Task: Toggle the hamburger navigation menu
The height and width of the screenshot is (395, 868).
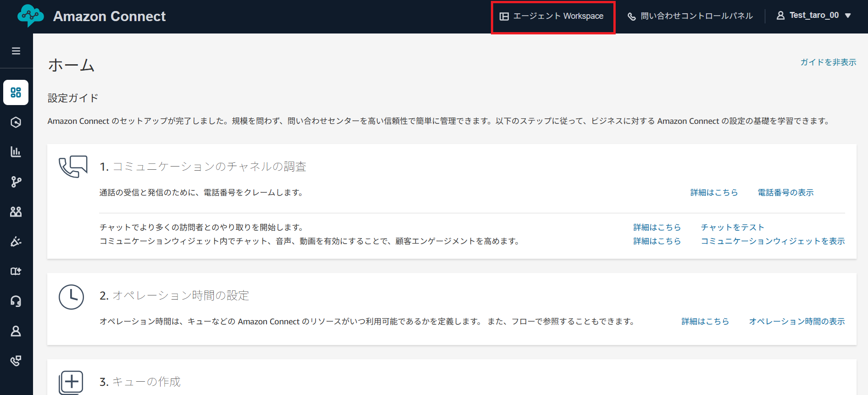Action: click(x=16, y=51)
